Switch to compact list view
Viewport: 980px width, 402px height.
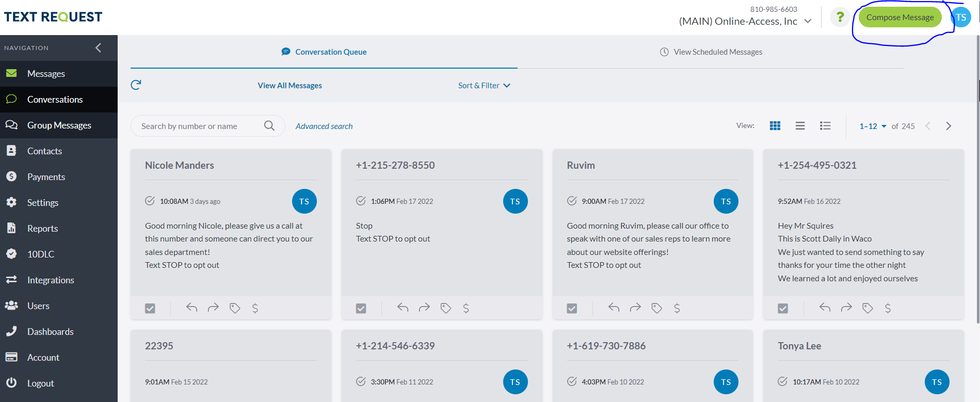coord(800,126)
